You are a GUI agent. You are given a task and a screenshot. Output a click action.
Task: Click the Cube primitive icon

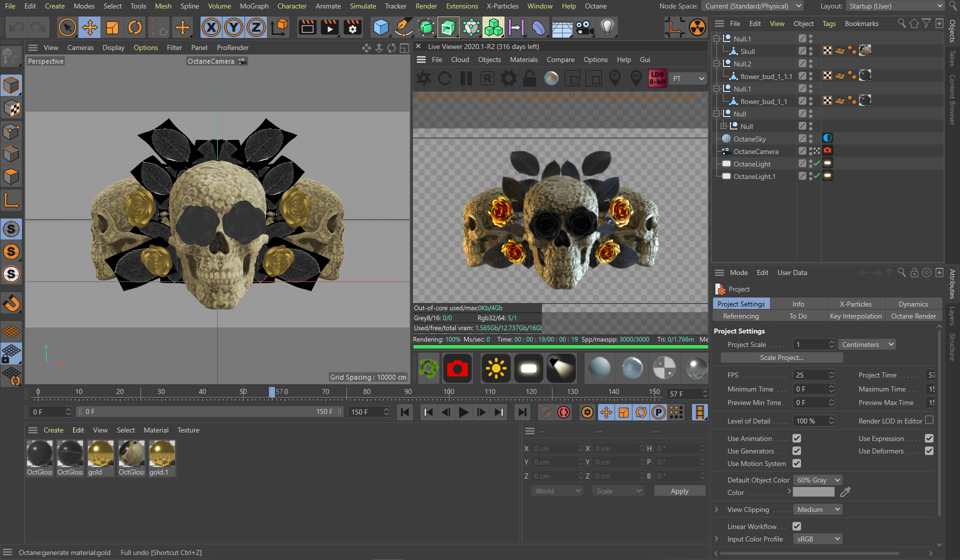pos(381,27)
